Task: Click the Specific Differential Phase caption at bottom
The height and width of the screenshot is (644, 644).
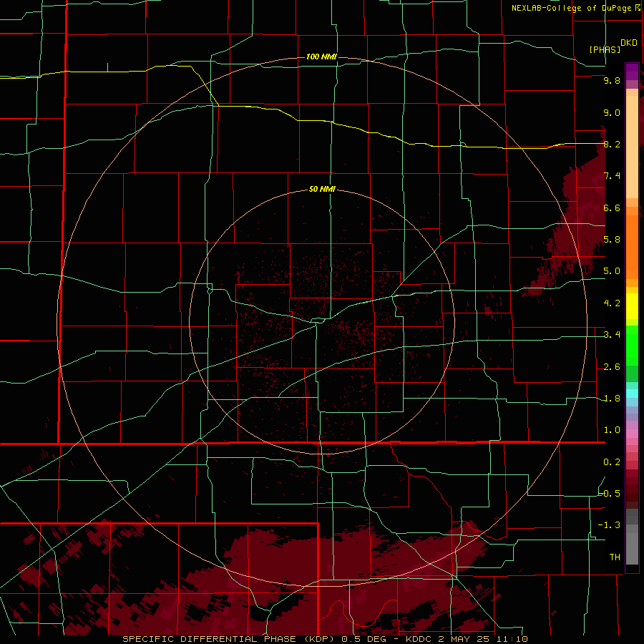Action: [326, 639]
